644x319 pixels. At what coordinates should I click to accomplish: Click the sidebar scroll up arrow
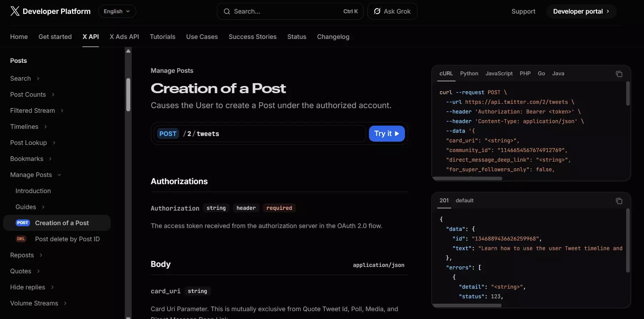[128, 51]
